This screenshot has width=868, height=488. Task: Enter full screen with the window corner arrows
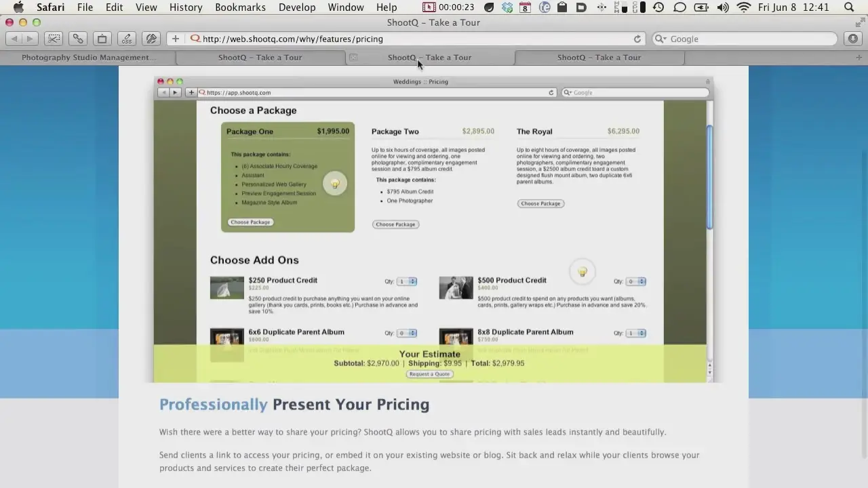click(859, 22)
